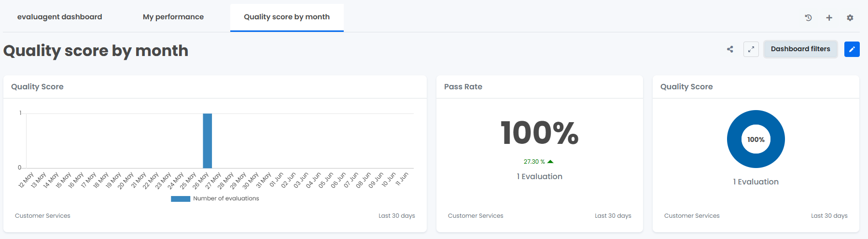Share this dashboard via share icon
The image size is (868, 239).
click(x=730, y=49)
